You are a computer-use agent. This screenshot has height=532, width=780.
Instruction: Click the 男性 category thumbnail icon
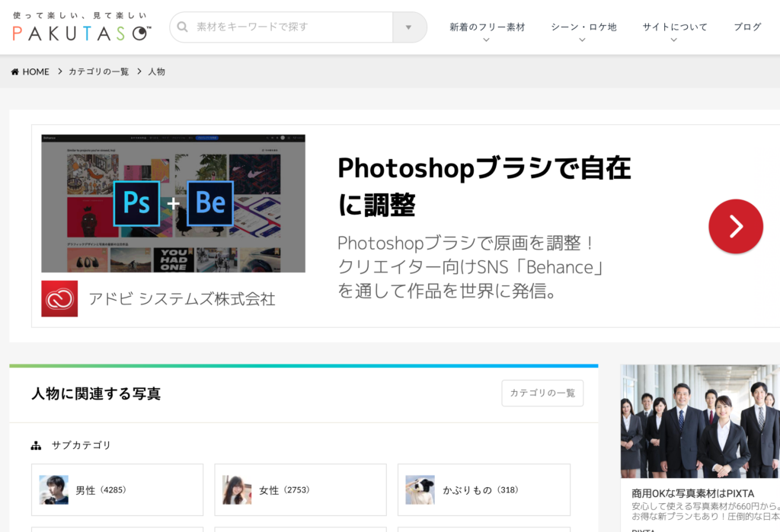[54, 490]
